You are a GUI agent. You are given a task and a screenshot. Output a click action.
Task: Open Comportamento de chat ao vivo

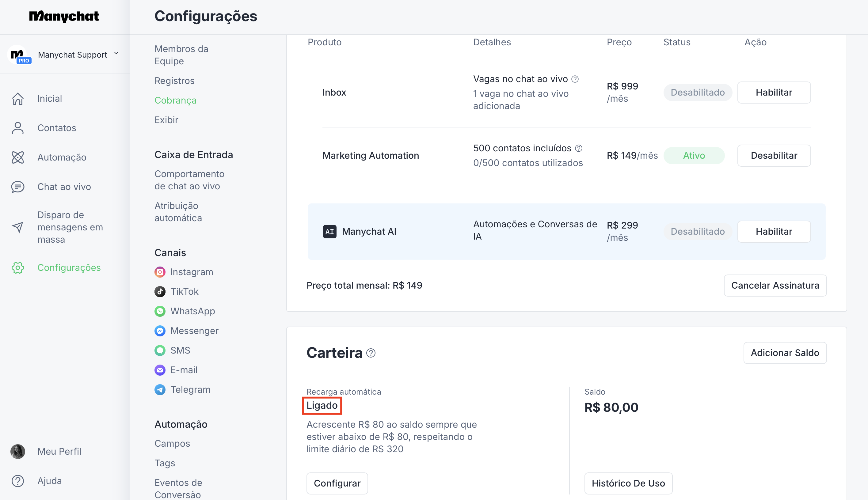pos(189,180)
